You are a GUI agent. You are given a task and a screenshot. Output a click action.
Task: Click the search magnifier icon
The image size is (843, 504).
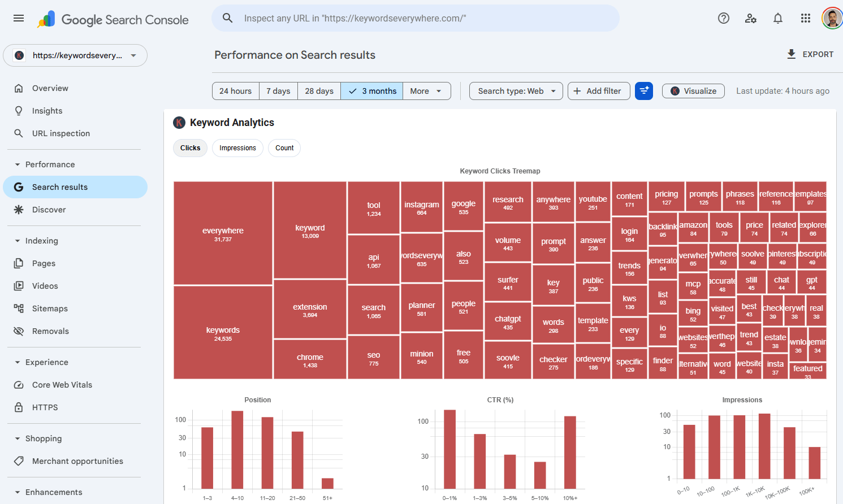pos(228,18)
